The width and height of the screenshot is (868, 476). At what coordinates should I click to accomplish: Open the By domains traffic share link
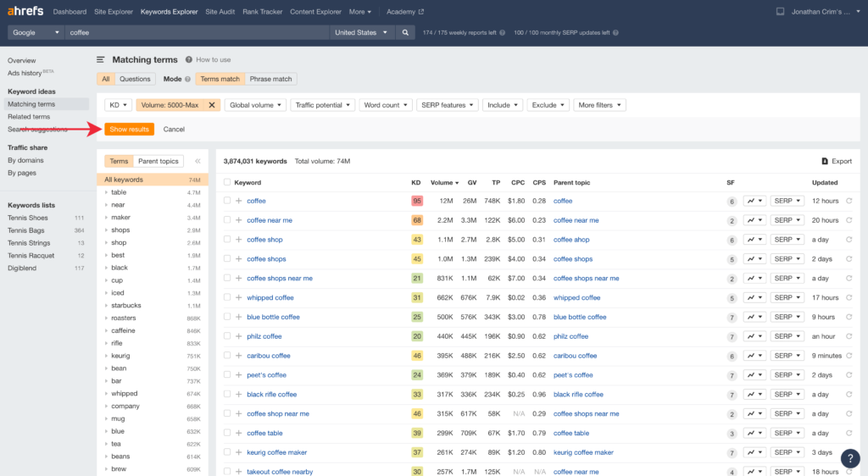click(x=25, y=160)
